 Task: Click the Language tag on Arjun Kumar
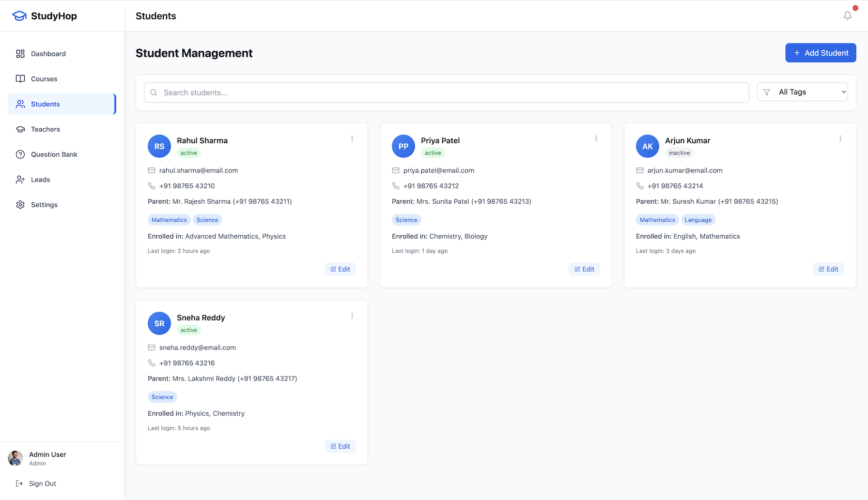click(x=698, y=220)
